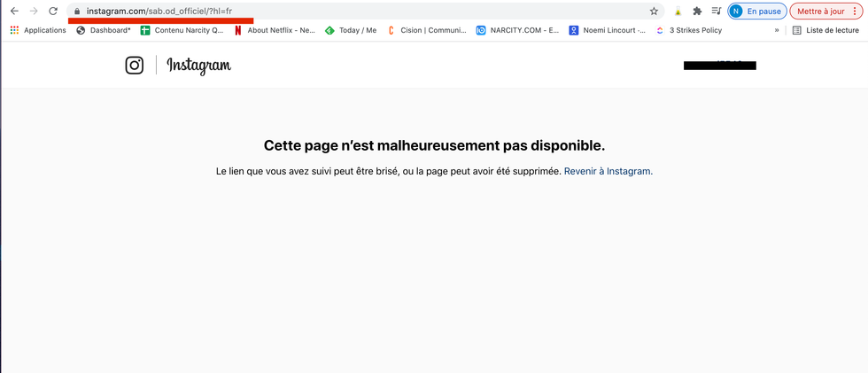Click the site padlock security icon
Image resolution: width=868 pixels, height=373 pixels.
77,12
